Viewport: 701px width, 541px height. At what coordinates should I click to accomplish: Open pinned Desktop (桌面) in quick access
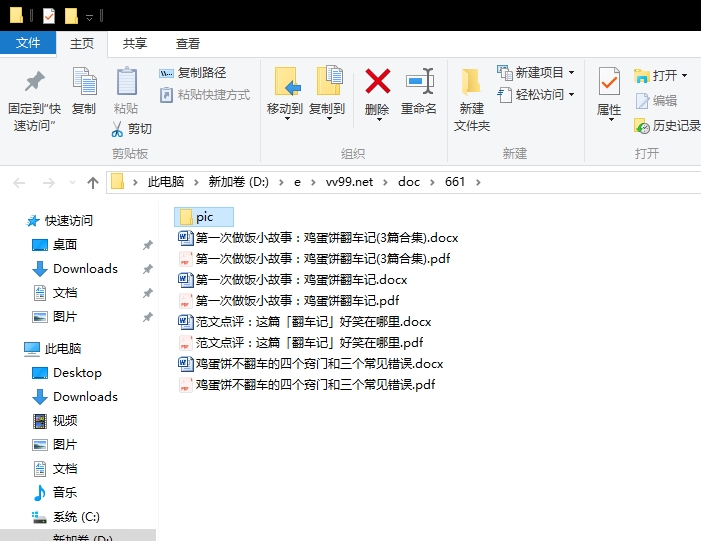click(x=55, y=245)
